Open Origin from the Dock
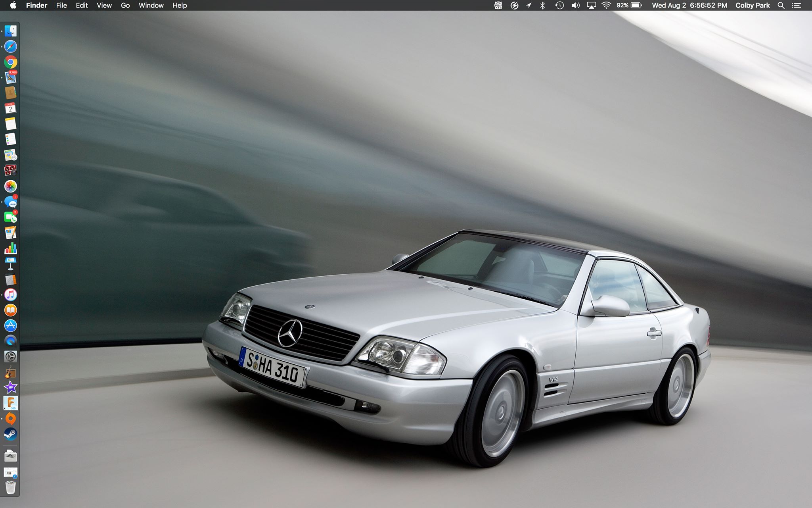 [x=11, y=419]
